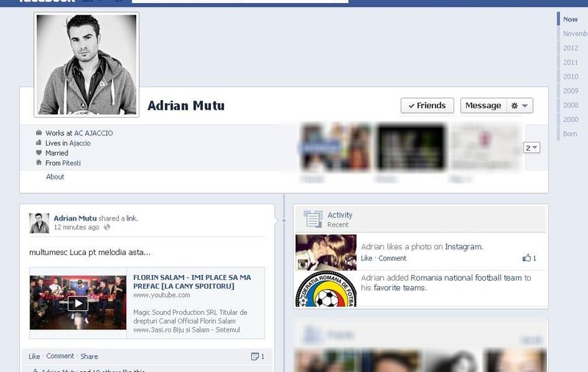
Task: Open the Adrian Mutu name link on shared post
Action: coord(75,218)
